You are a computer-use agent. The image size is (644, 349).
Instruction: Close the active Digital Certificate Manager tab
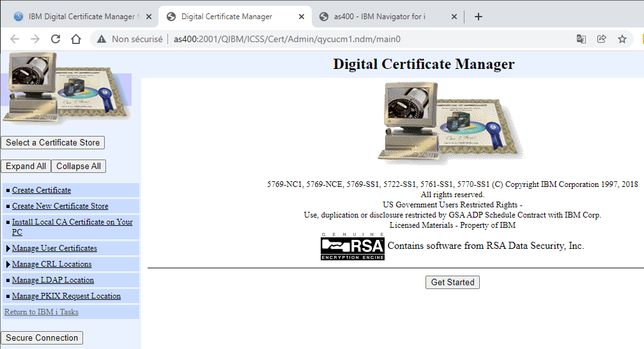[x=302, y=17]
